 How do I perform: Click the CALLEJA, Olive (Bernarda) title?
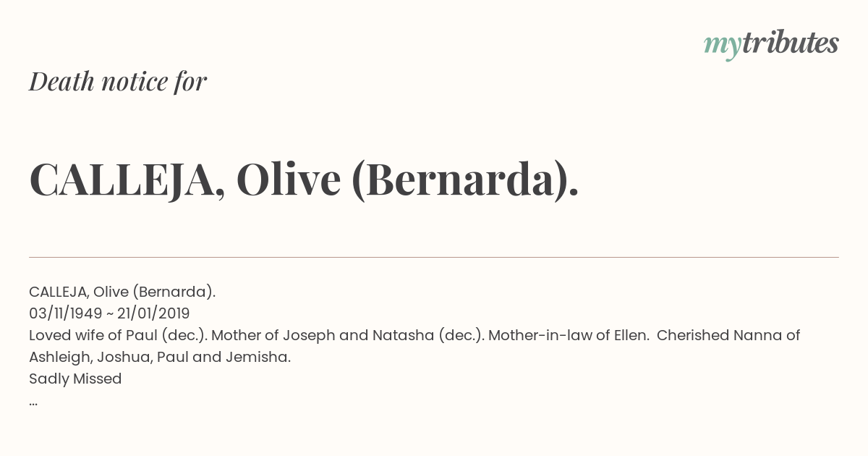coord(304,179)
